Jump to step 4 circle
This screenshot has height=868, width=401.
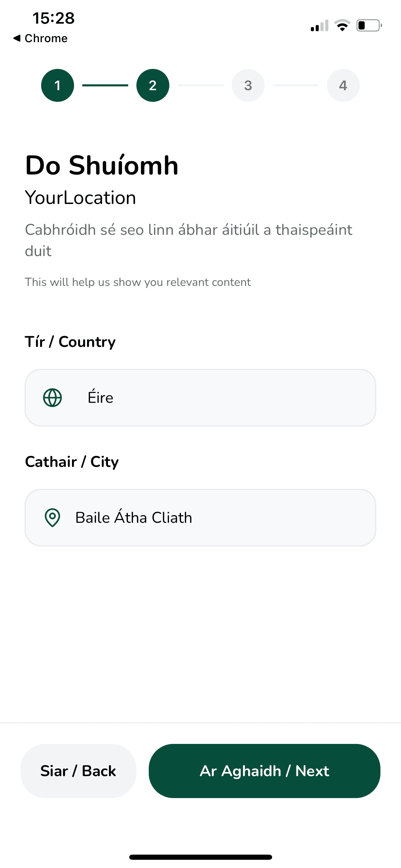click(343, 85)
